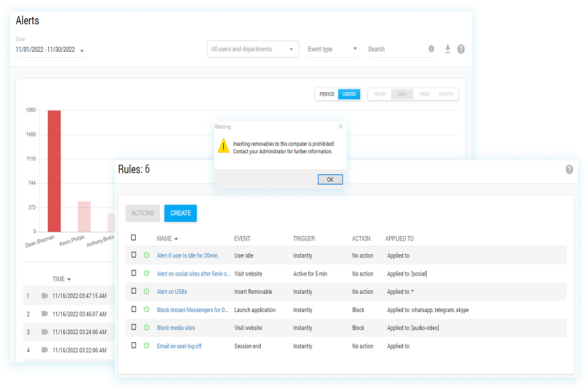Screen dimensions: 588x392
Task: Open Block Instant Messengers rule link
Action: 193,310
